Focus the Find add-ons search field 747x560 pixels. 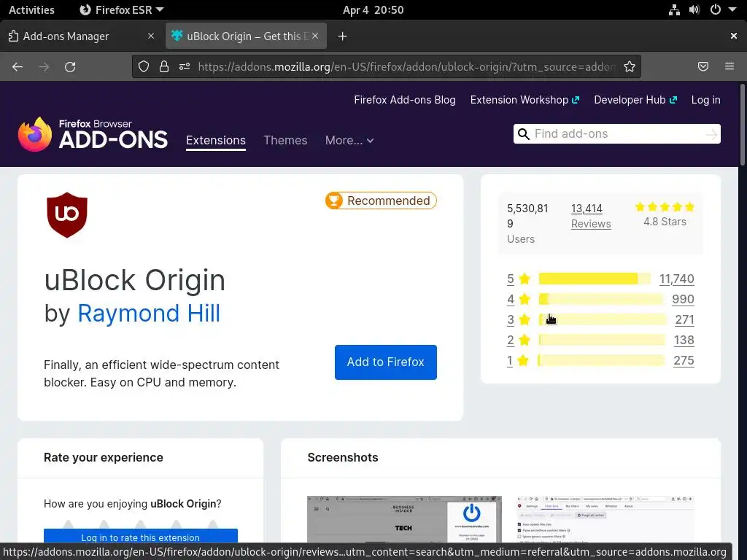click(x=617, y=134)
